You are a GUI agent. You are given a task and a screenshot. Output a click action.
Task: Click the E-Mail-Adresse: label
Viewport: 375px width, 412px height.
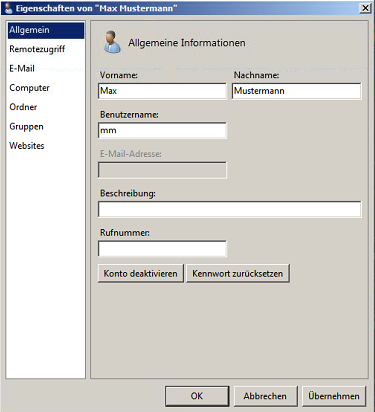click(131, 154)
